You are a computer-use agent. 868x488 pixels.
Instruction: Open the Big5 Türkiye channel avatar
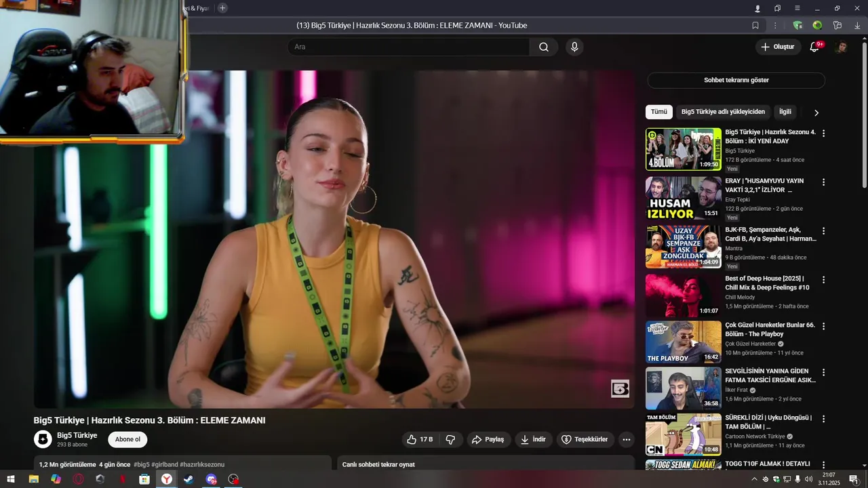pos(43,439)
